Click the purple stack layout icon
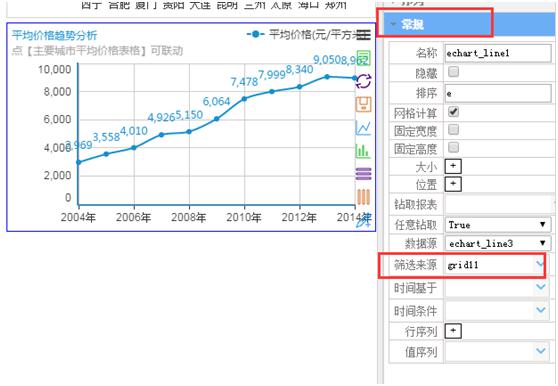Image resolution: width=558 pixels, height=386 pixels. 363,174
